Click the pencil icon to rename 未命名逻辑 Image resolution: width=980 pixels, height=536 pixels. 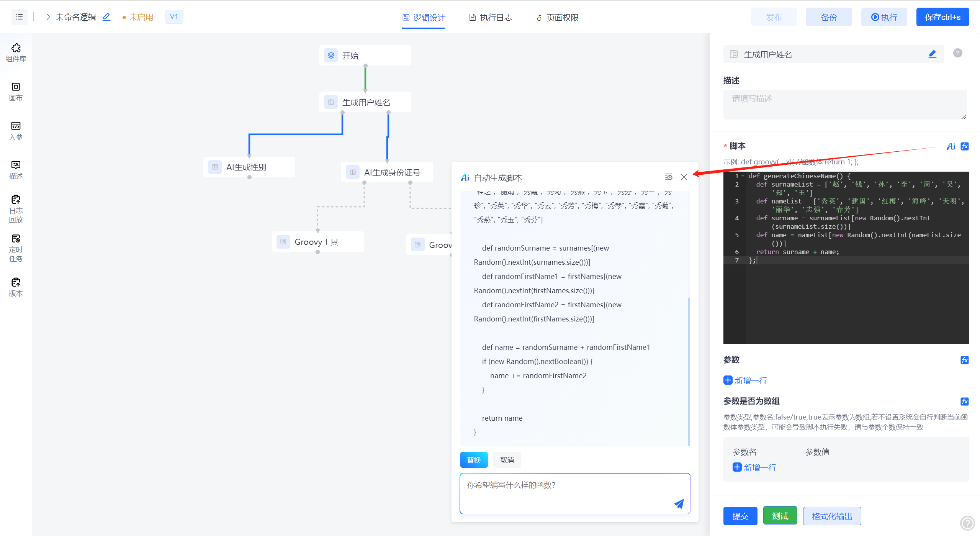(x=106, y=17)
